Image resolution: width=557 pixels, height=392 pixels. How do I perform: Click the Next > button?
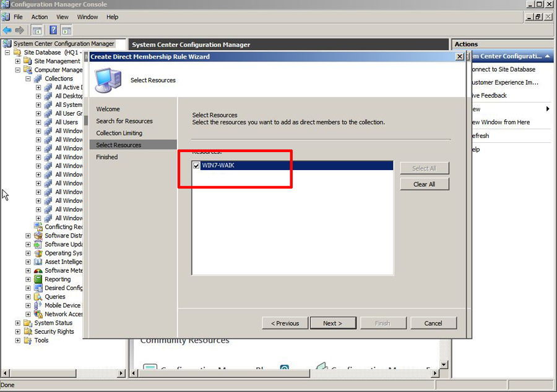point(333,323)
